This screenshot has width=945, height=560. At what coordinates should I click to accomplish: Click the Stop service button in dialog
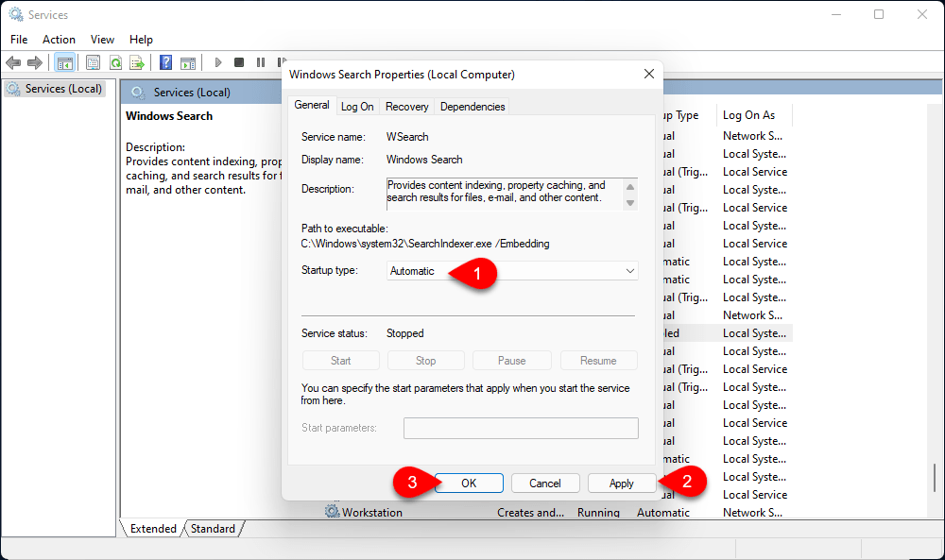pyautogui.click(x=425, y=360)
